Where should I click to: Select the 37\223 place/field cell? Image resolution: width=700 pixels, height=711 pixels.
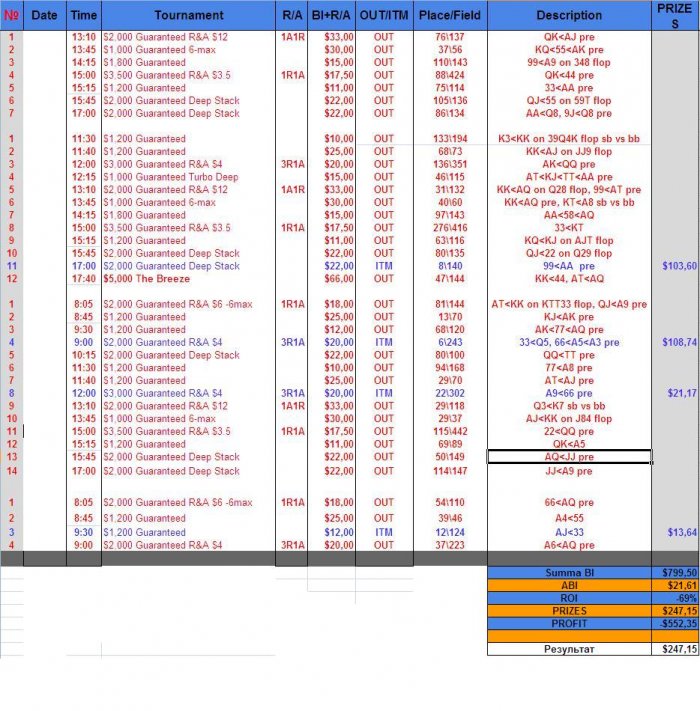point(450,545)
